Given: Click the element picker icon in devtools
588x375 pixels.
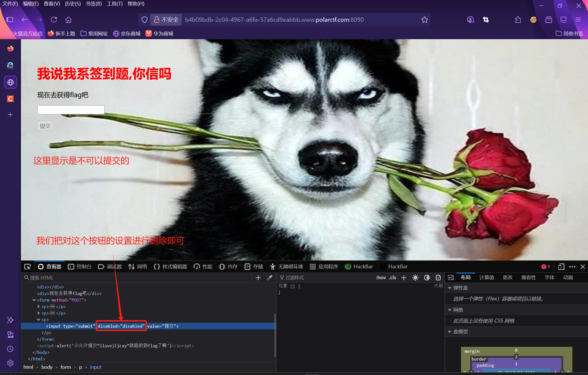Looking at the screenshot, I should tap(27, 267).
